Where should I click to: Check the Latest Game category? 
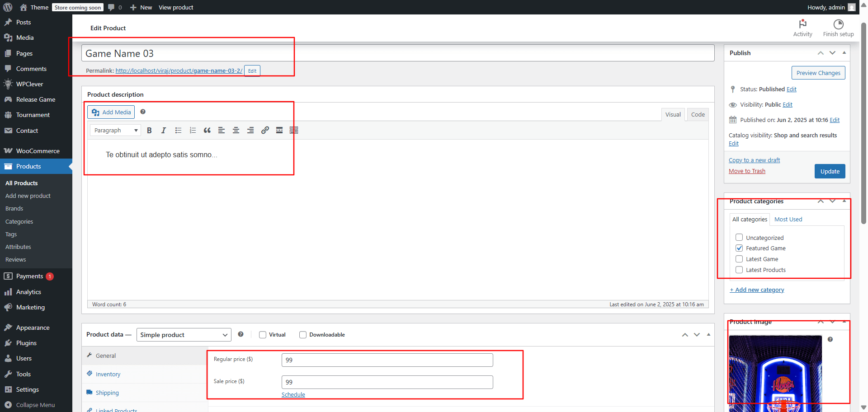pos(739,259)
